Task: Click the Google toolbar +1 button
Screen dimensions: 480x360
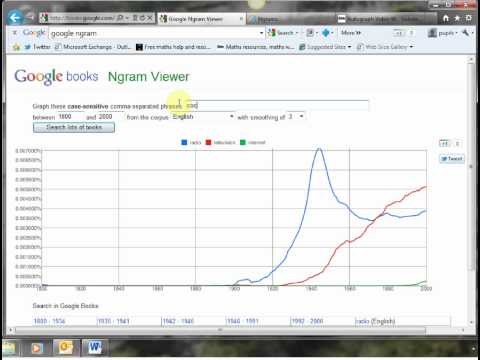Action: coord(399,33)
